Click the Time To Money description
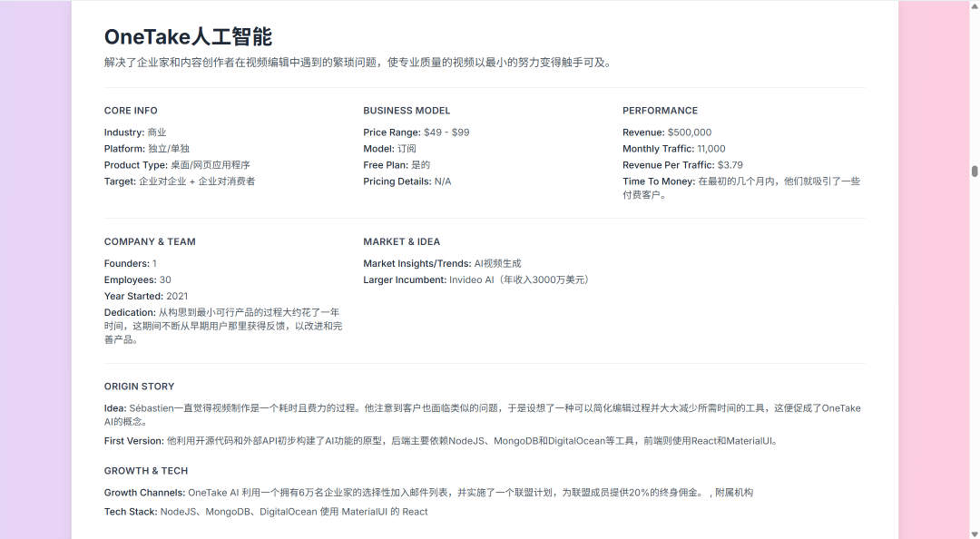This screenshot has width=980, height=539. (741, 188)
